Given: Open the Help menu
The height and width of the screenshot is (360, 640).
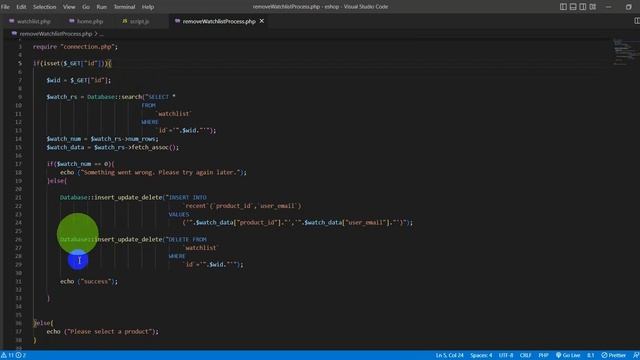Looking at the screenshot, I should 148,7.
